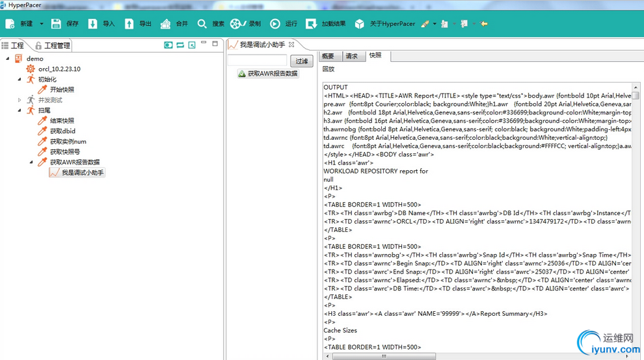Switch to the 工程管理 panel tab
Viewport: 644px width, 360px height.
point(53,45)
